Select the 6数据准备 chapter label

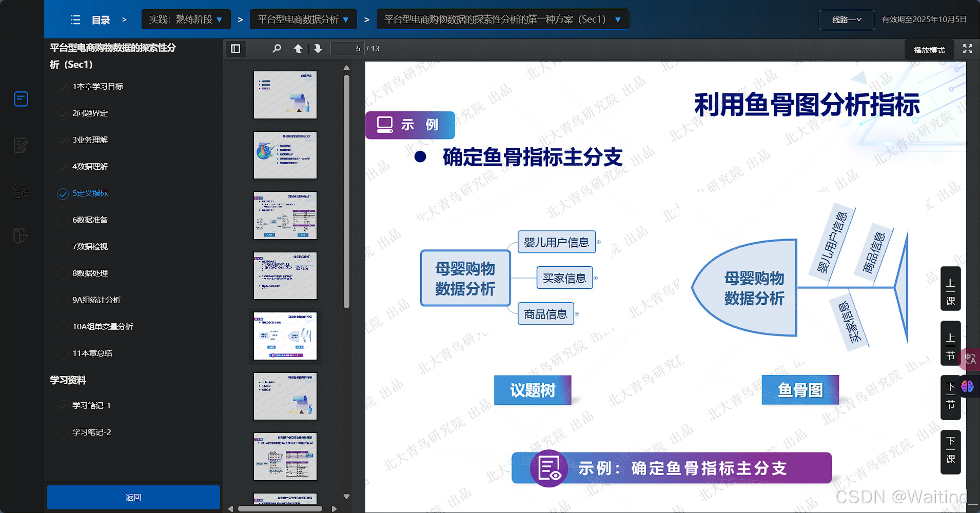click(x=90, y=220)
